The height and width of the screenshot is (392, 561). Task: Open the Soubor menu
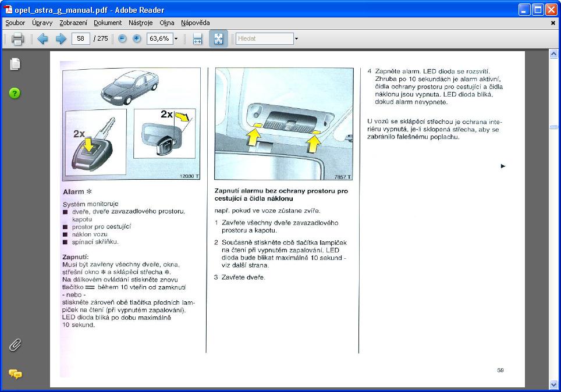point(15,23)
